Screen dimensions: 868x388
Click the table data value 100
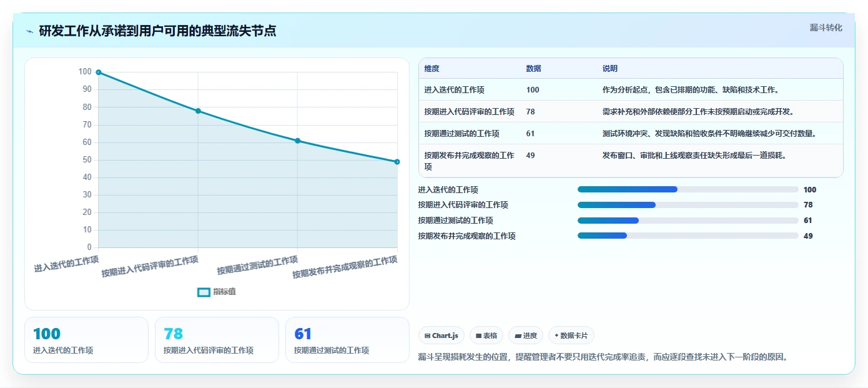pyautogui.click(x=533, y=90)
